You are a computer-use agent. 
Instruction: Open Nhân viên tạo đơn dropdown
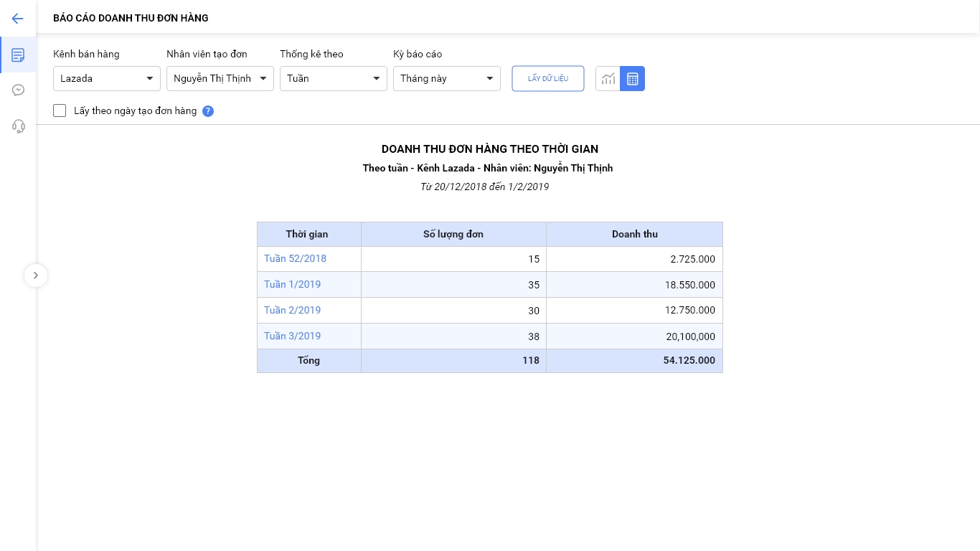click(x=220, y=79)
